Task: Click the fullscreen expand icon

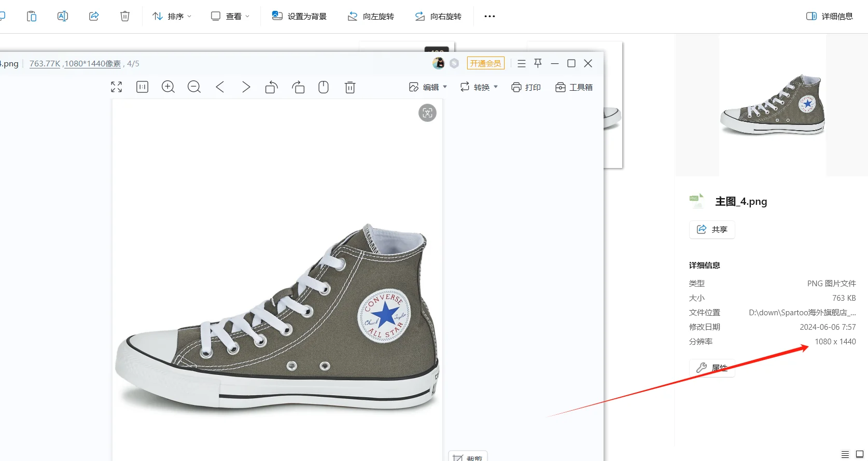Action: point(117,87)
